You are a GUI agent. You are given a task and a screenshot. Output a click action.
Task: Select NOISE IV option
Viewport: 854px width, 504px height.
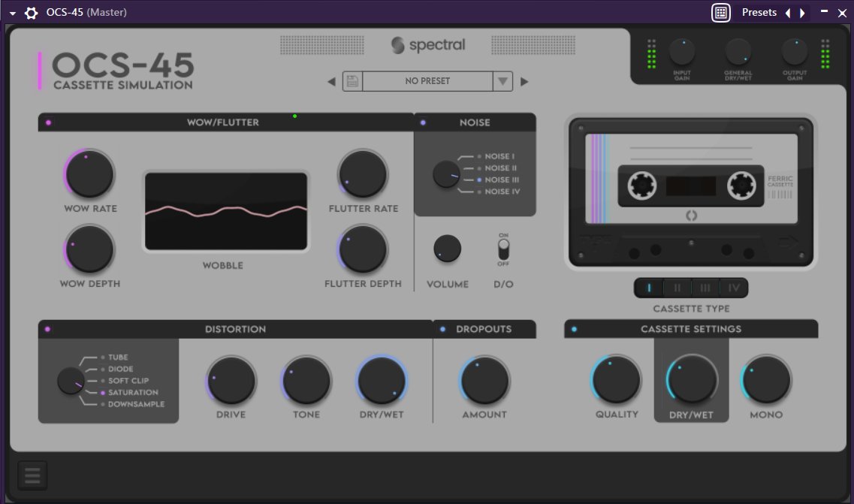pyautogui.click(x=502, y=192)
